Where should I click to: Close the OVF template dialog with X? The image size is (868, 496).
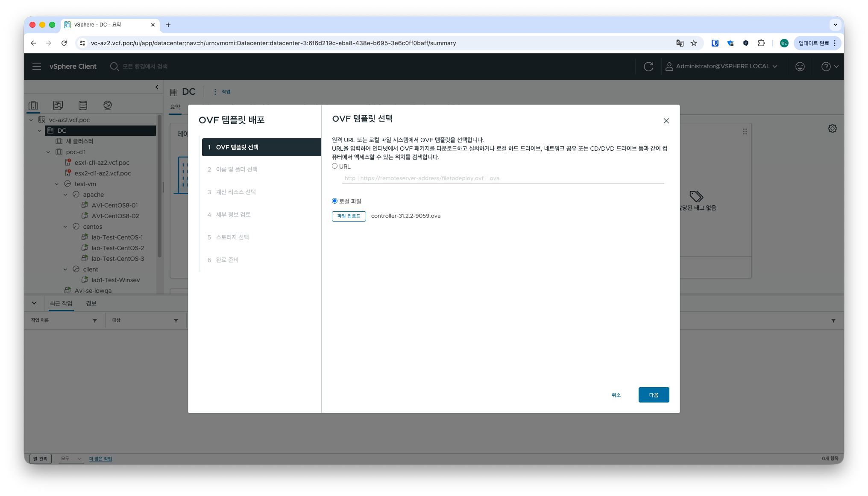click(666, 121)
